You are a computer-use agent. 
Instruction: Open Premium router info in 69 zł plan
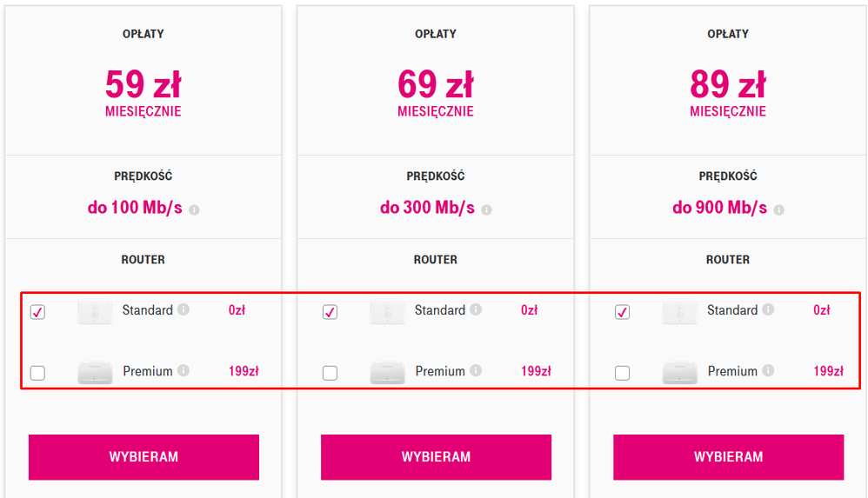coord(475,370)
